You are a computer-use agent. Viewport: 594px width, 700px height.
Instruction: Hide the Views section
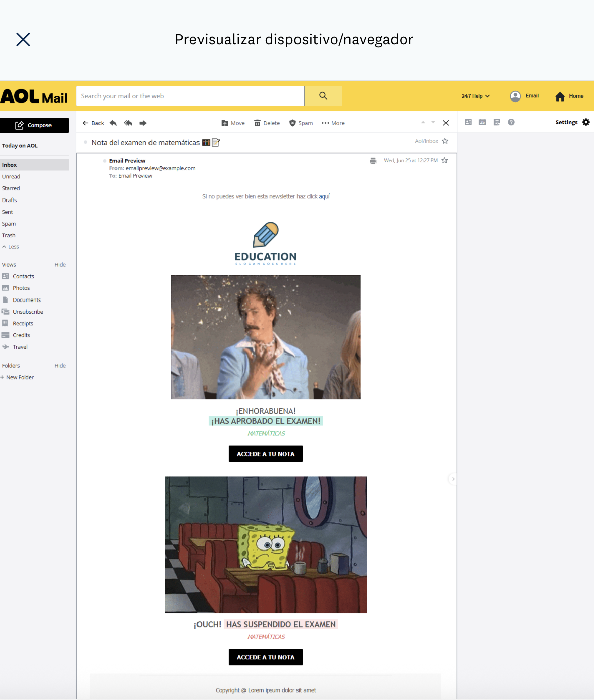(60, 265)
